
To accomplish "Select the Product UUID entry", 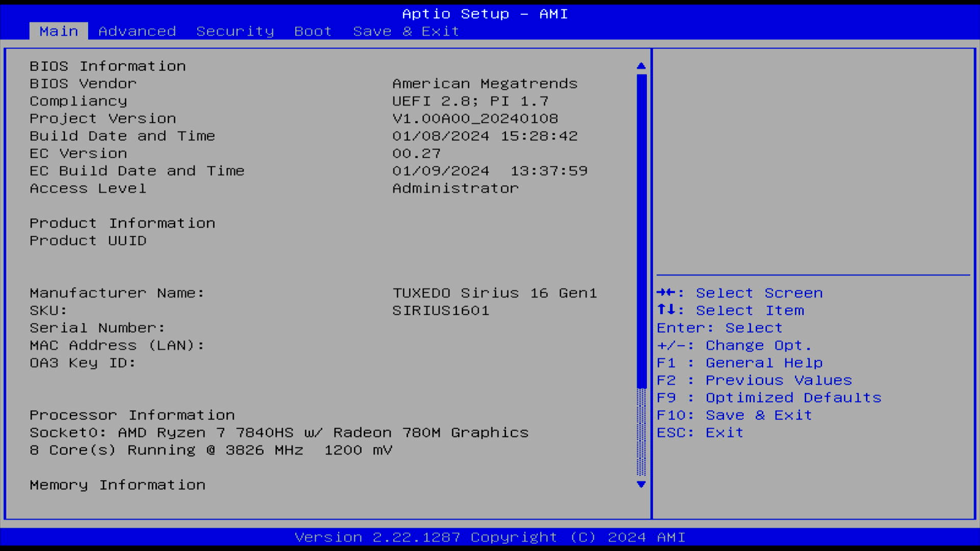I will click(88, 240).
